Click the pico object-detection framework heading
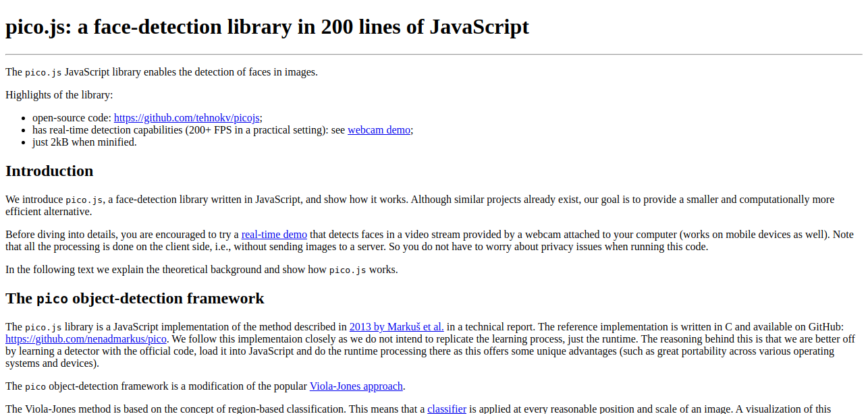Screen dimensions: 868x414 click(x=135, y=298)
